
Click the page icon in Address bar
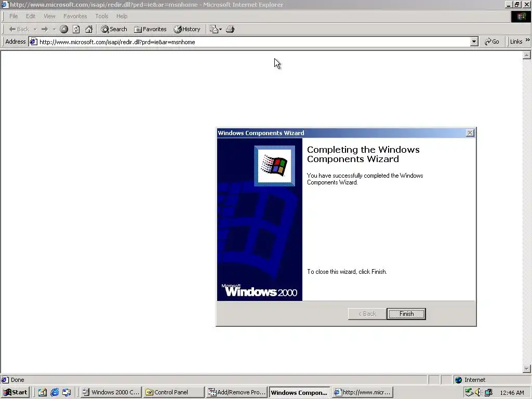(33, 42)
